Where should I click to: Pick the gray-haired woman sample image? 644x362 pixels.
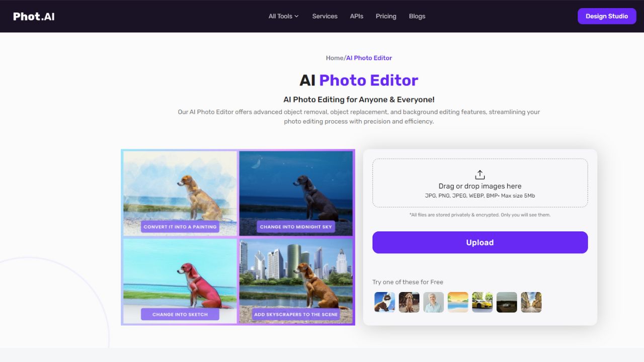click(434, 302)
